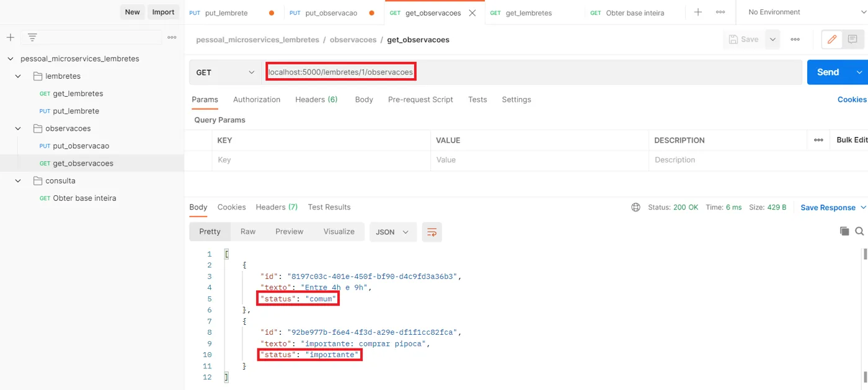Image resolution: width=868 pixels, height=390 pixels.
Task: Click the request URL input field
Action: [x=533, y=73]
